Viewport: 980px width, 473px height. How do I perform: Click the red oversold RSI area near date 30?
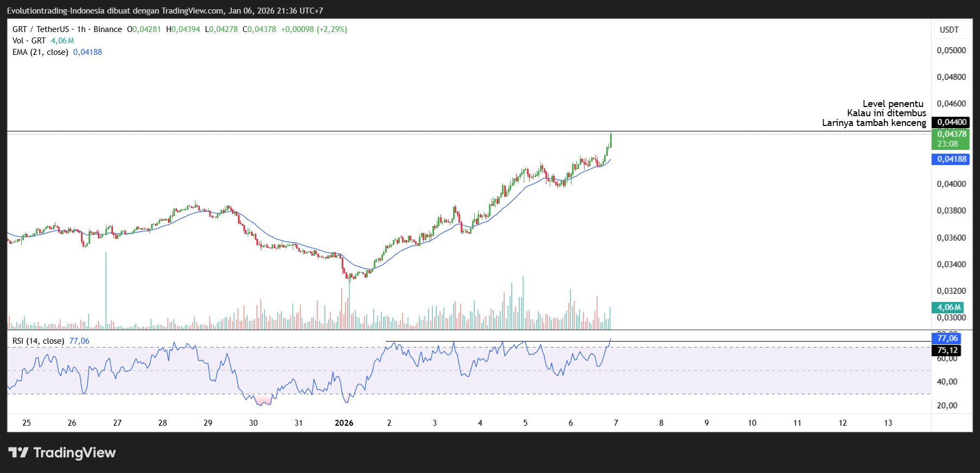[263, 401]
